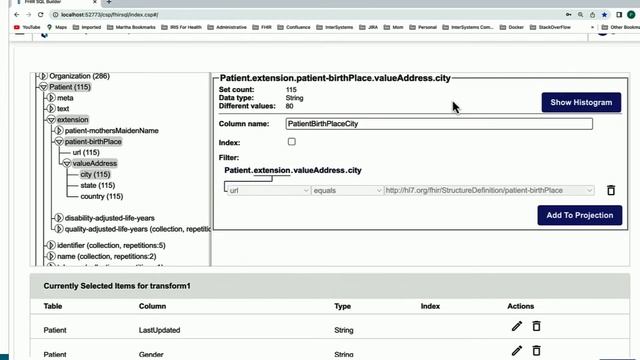
Task: Select state (115) tree item
Action: click(x=98, y=185)
